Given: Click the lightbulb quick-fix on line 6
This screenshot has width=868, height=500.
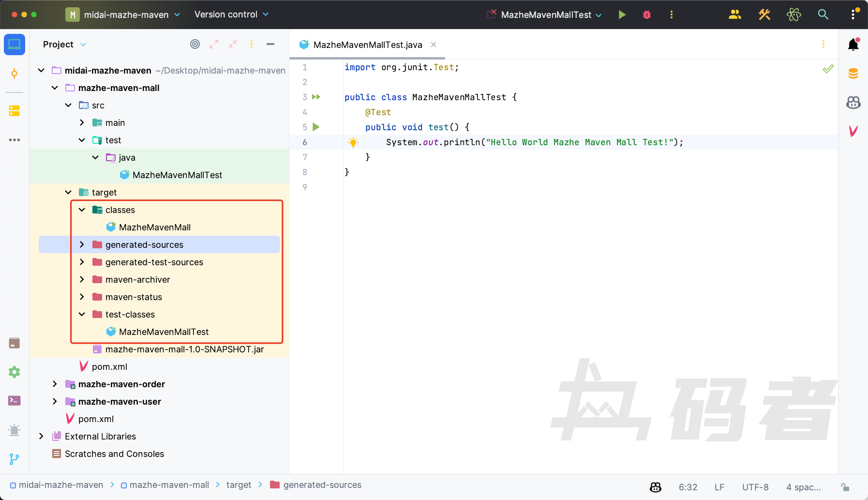Looking at the screenshot, I should [x=353, y=142].
